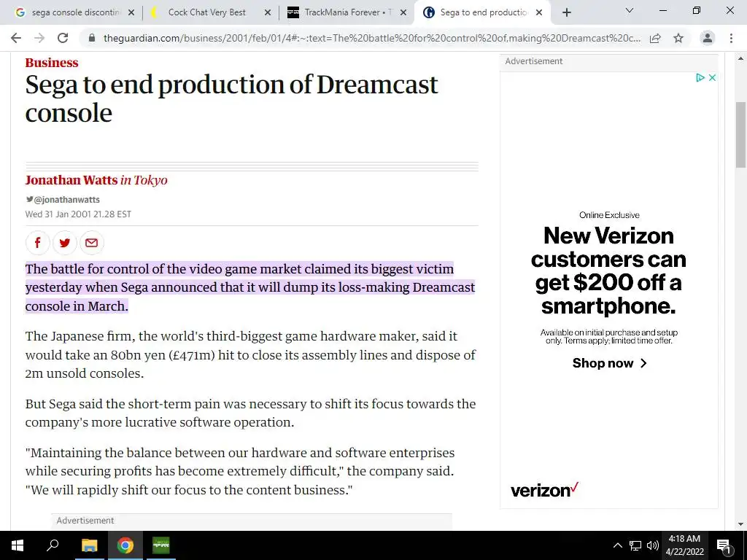This screenshot has width=747, height=560.
Task: Open Jonathan Watts author page
Action: pyautogui.click(x=71, y=180)
